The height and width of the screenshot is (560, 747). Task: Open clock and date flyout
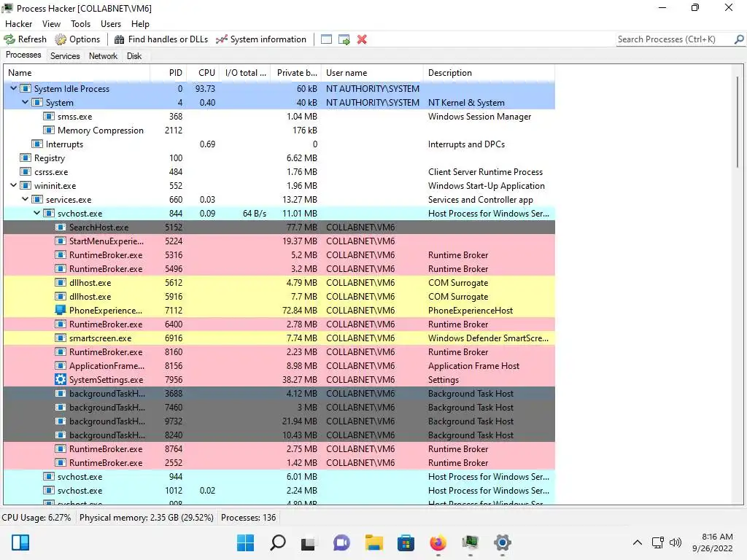click(713, 542)
